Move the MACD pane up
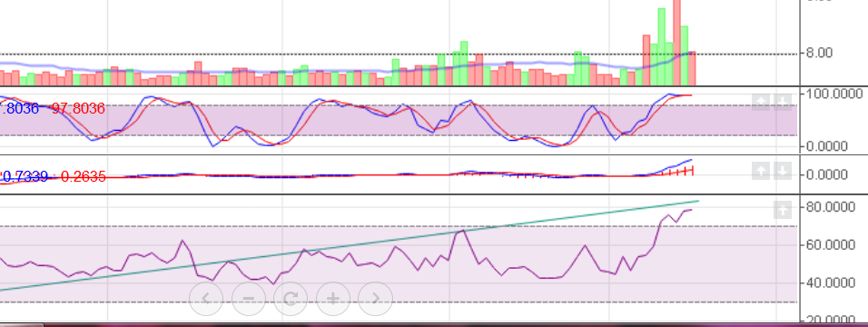The image size is (868, 327). point(761,172)
